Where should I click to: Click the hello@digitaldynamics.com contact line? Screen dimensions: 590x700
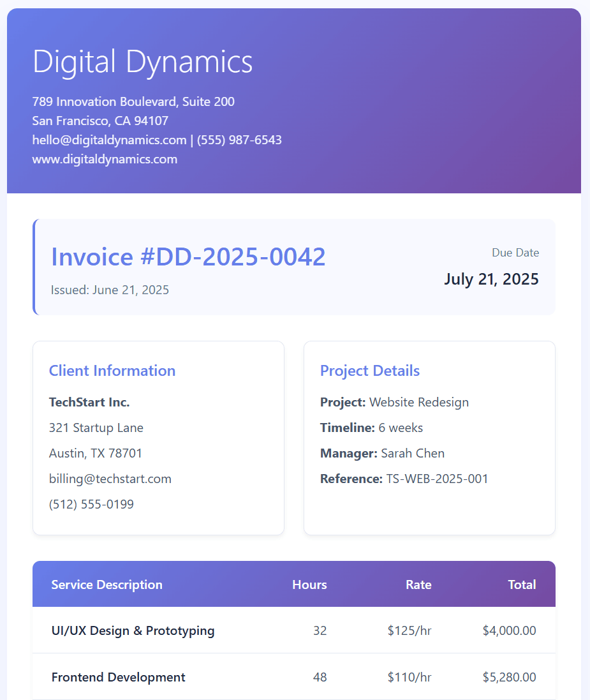pos(157,140)
